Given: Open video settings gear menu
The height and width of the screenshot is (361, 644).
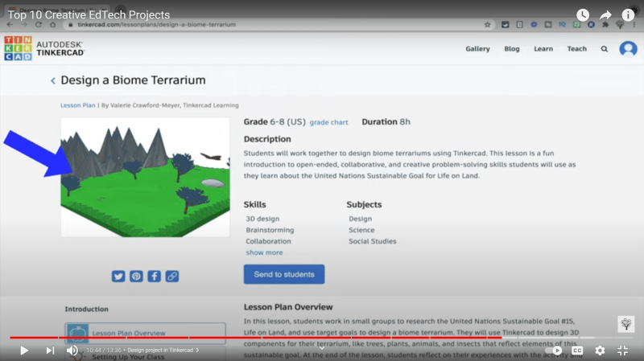Looking at the screenshot, I should pos(600,351).
